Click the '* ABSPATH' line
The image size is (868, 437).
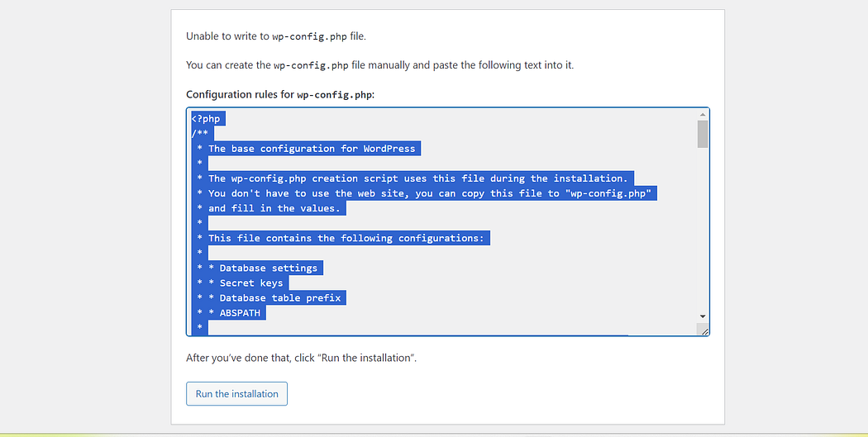(228, 312)
